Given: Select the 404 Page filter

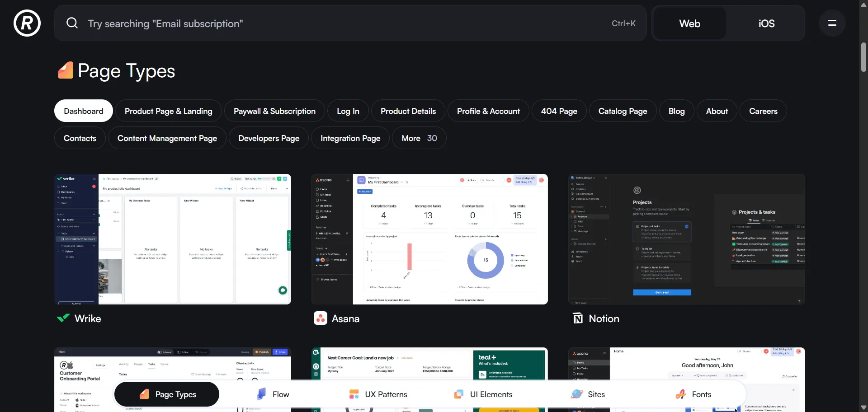Looking at the screenshot, I should 559,111.
